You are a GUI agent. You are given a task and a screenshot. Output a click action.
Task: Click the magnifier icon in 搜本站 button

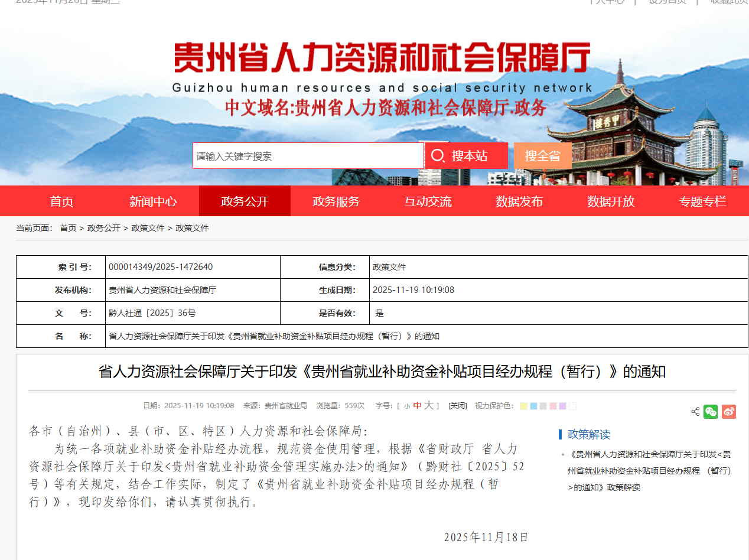point(438,156)
